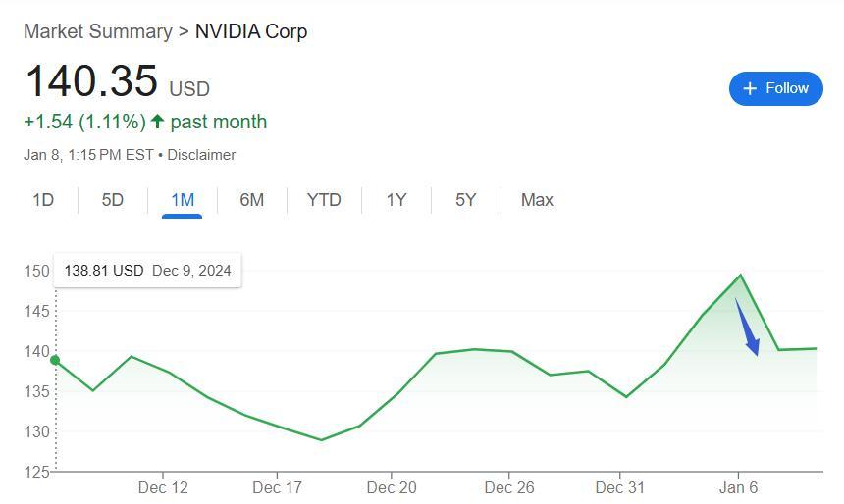Click the chart peak near Jan 6
This screenshot has width=844, height=504.
pyautogui.click(x=740, y=275)
